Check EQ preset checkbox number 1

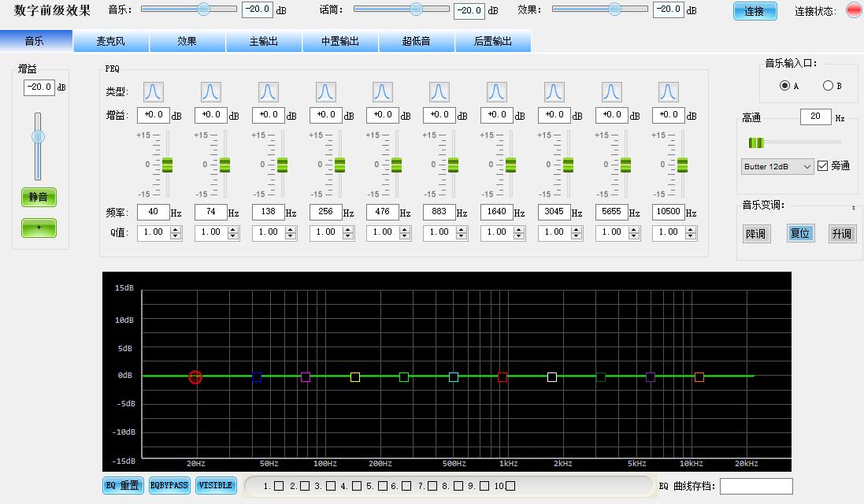(x=280, y=486)
